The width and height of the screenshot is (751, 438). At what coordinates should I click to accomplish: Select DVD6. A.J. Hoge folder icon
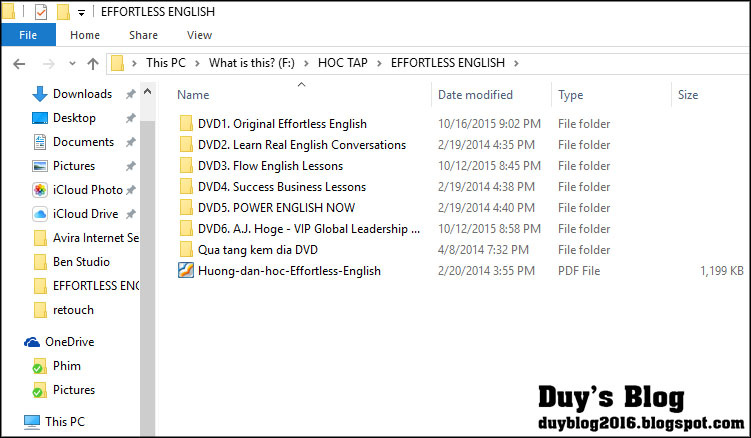(186, 229)
